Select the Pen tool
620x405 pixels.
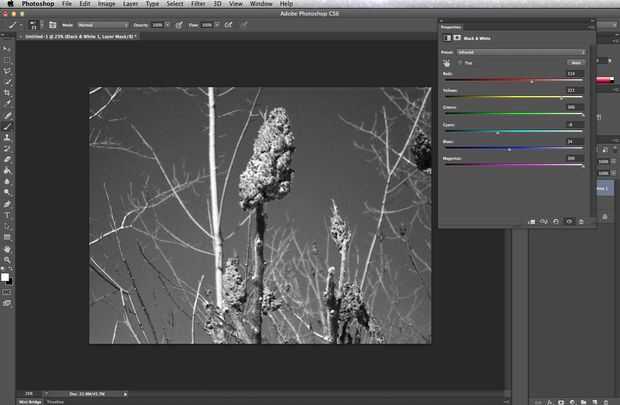pos(7,204)
